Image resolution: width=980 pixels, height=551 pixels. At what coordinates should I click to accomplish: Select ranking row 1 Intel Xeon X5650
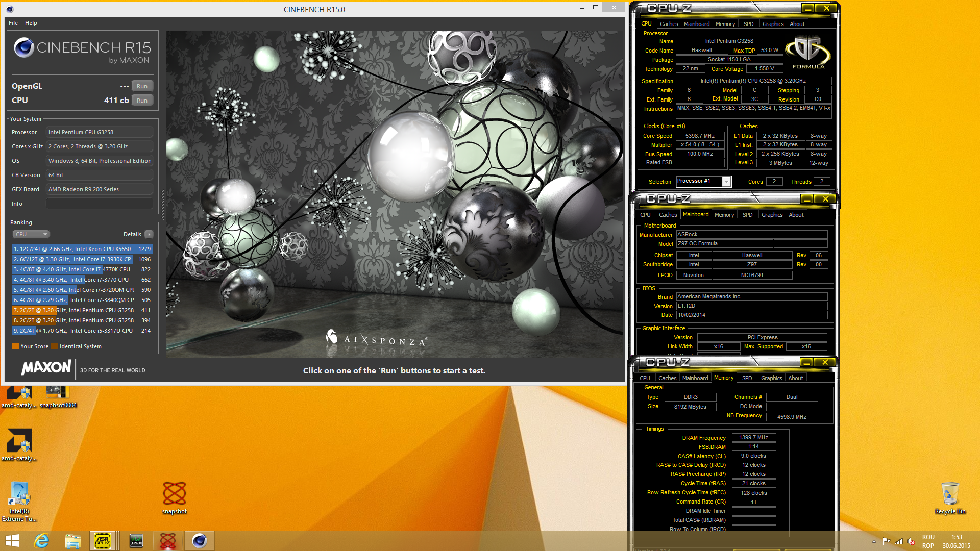click(x=82, y=249)
